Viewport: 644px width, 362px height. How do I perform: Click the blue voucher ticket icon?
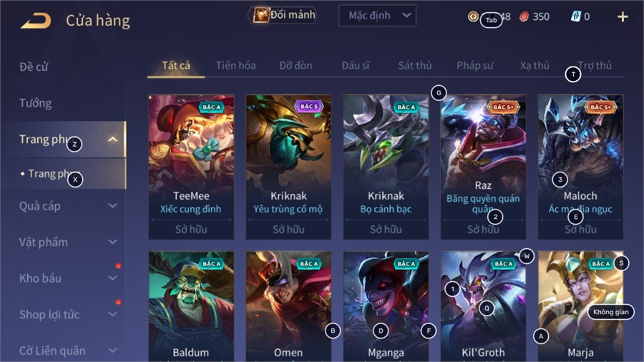point(576,16)
